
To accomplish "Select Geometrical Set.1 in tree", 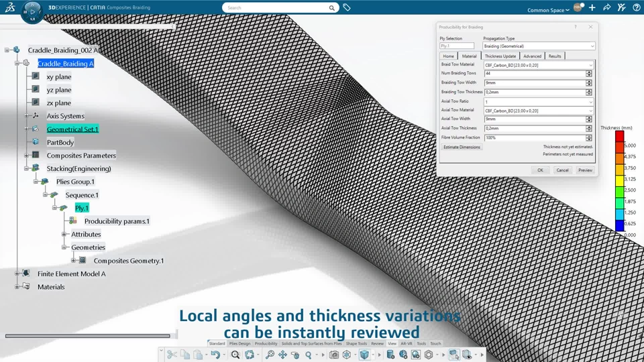I will [x=72, y=129].
